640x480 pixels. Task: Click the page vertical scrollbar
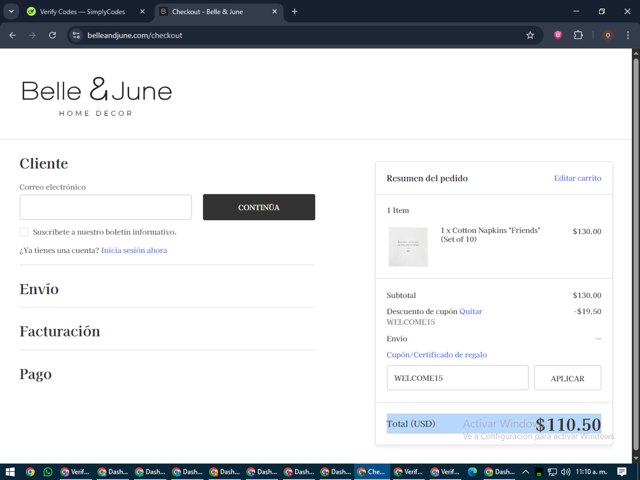coord(636,253)
